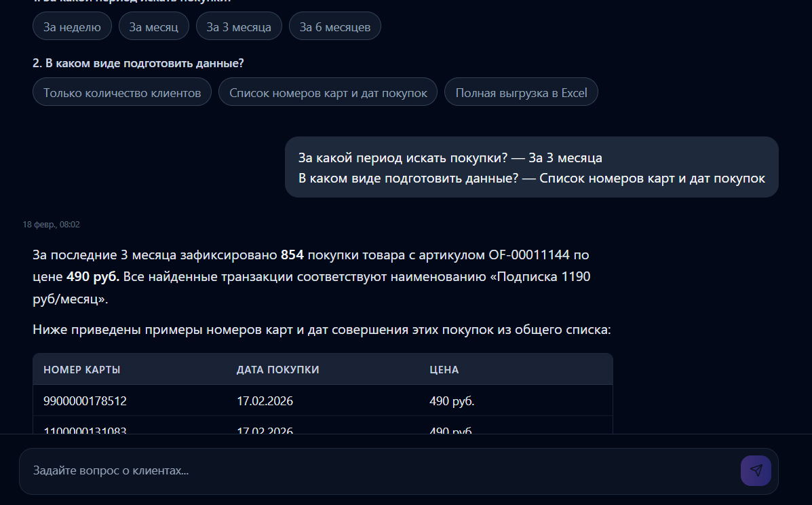Click the user's message bubble with answers
The height and width of the screenshot is (505, 812).
[x=531, y=168]
